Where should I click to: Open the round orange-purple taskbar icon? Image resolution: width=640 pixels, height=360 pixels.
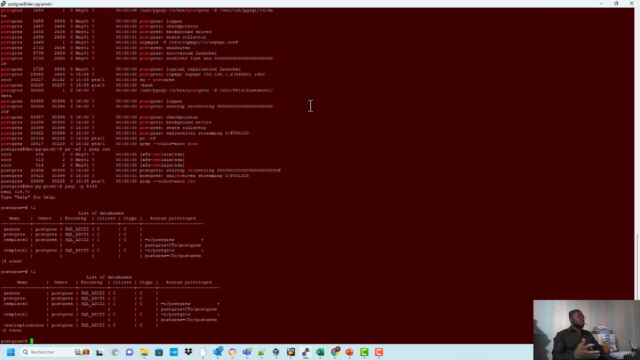[x=232, y=352]
